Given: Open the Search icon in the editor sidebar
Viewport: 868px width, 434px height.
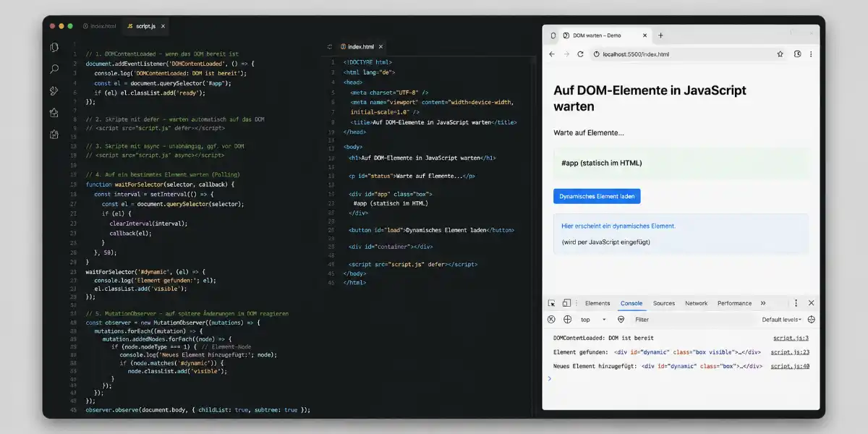Looking at the screenshot, I should [x=54, y=69].
